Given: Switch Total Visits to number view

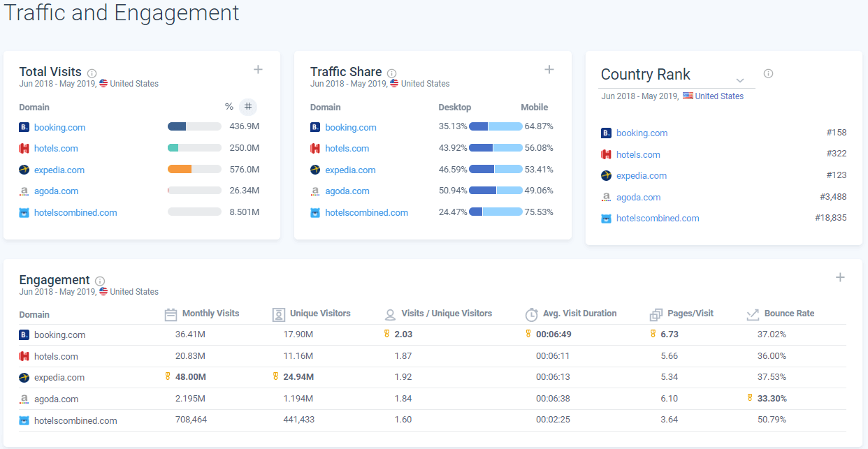Looking at the screenshot, I should pyautogui.click(x=248, y=107).
